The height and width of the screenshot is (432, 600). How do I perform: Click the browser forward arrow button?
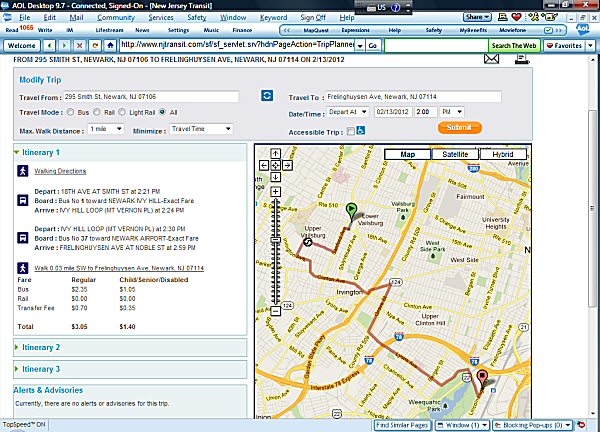point(64,46)
